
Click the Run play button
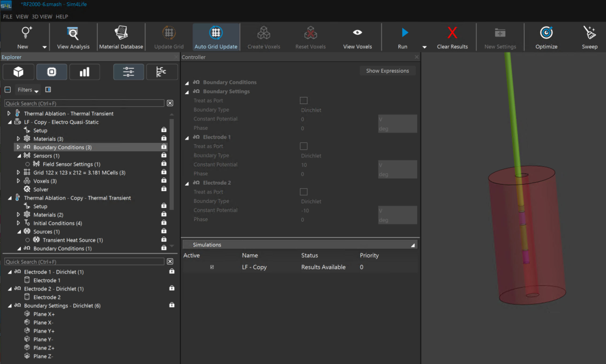tap(404, 33)
